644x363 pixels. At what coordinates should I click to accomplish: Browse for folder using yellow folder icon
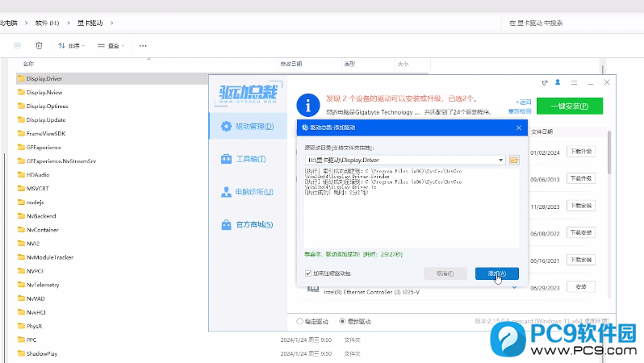click(514, 161)
